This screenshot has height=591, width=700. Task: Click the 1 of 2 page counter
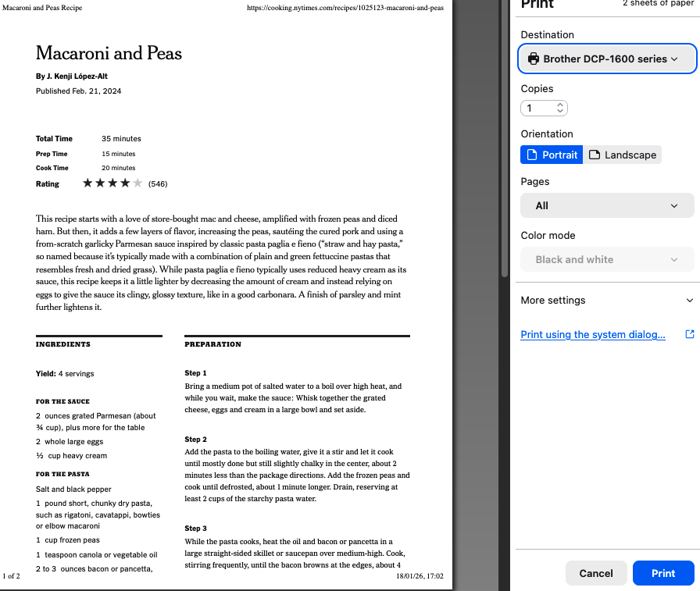tap(11, 576)
